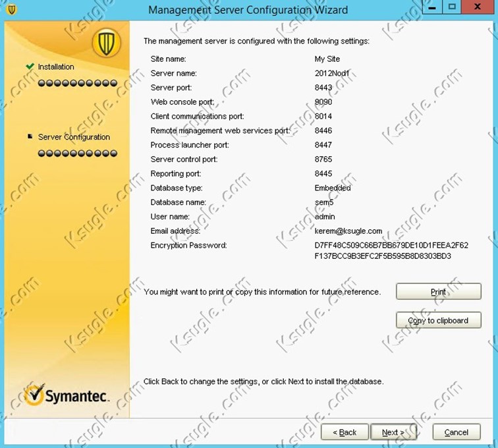The width and height of the screenshot is (498, 448).
Task: Click the Process launcher port label
Action: (x=190, y=145)
